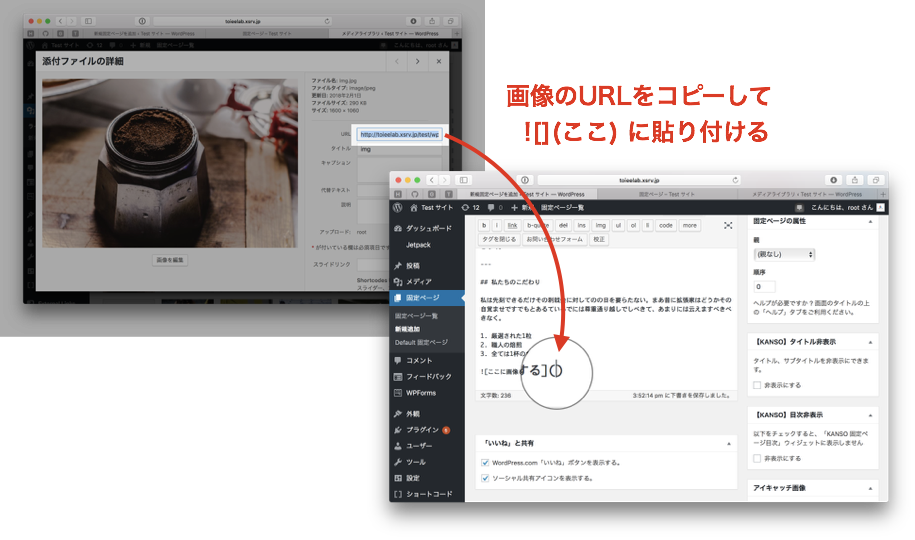Open Test サイト home icon in admin bar

click(414, 207)
